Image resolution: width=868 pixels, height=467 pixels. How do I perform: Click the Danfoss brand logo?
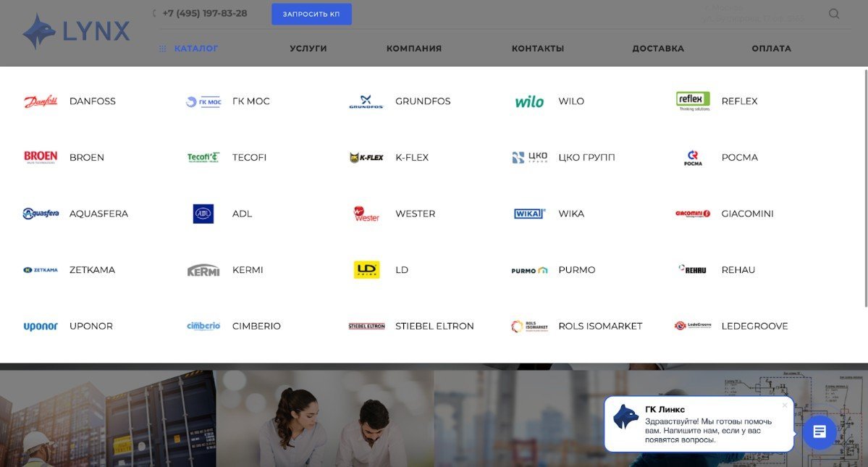pyautogui.click(x=41, y=101)
